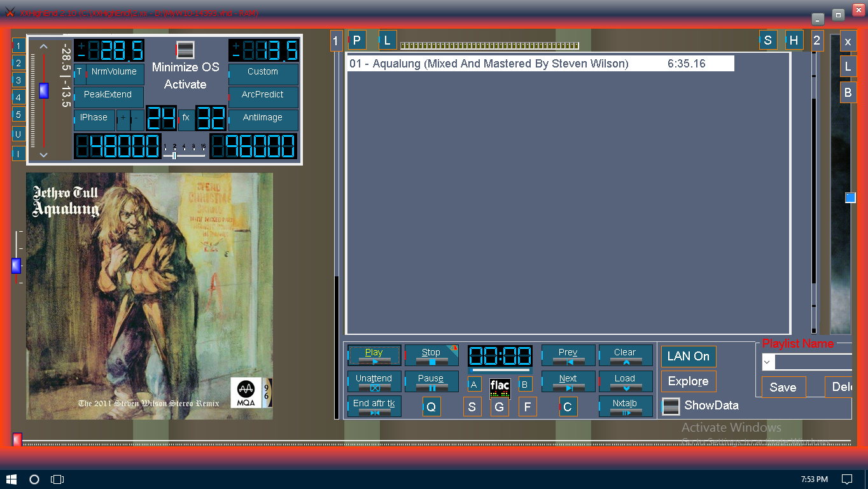Open Explore file browser
868x489 pixels.
point(689,381)
